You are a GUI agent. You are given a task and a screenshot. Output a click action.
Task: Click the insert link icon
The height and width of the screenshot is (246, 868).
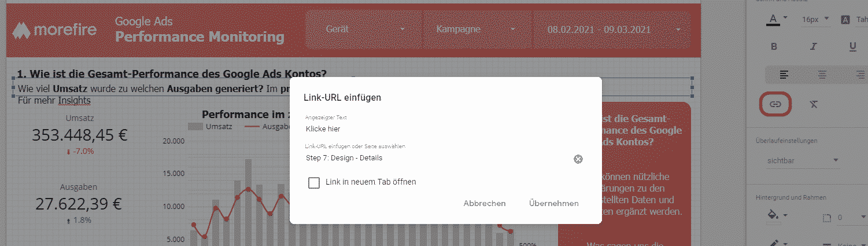[x=775, y=104]
